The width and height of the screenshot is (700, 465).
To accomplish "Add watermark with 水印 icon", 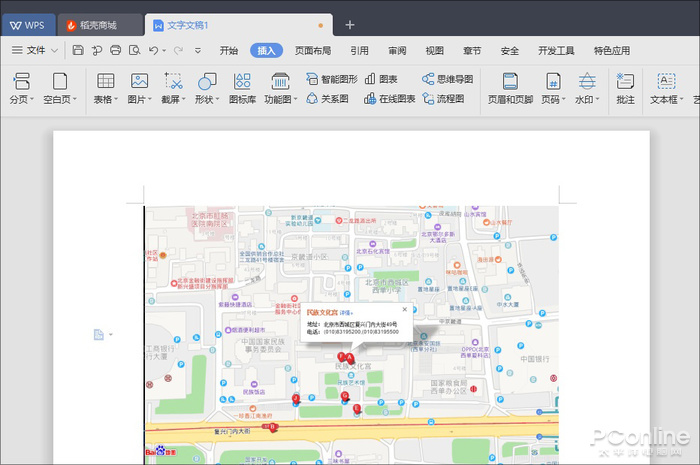I will pyautogui.click(x=587, y=88).
